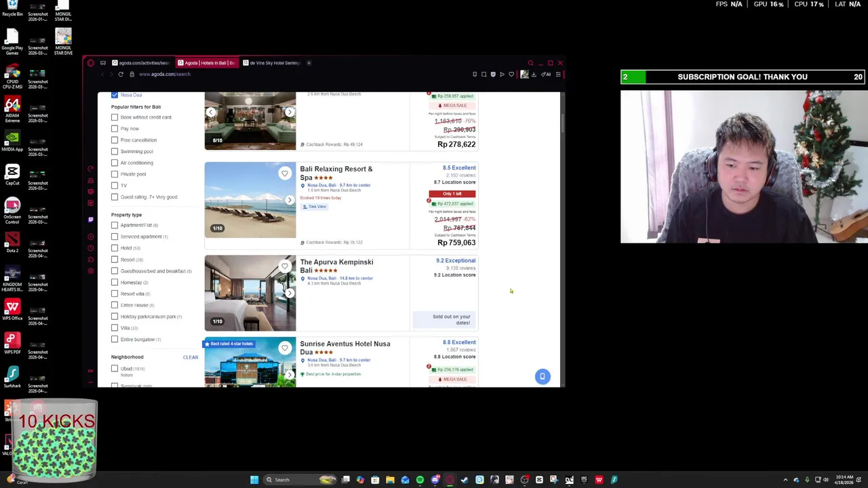Viewport: 868px width, 488px height.
Task: Check the Resort property type
Action: [115, 260]
